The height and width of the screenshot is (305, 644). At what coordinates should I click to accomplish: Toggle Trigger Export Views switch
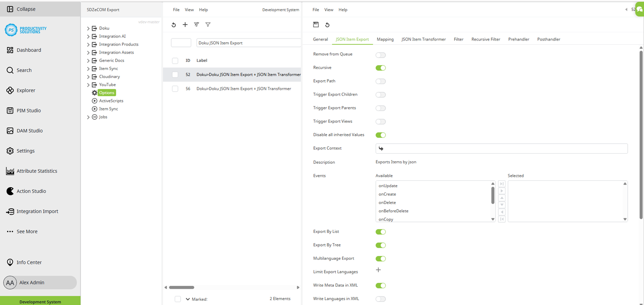(x=380, y=122)
